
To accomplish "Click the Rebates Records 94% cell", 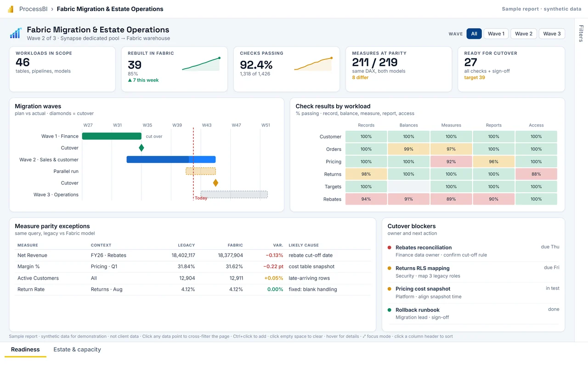I will pos(366,199).
